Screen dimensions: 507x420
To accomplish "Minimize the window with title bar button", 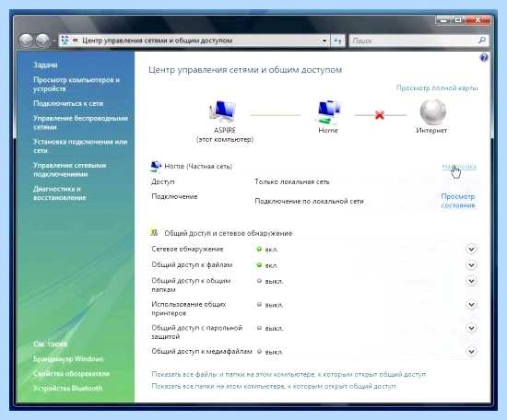I will pos(444,19).
